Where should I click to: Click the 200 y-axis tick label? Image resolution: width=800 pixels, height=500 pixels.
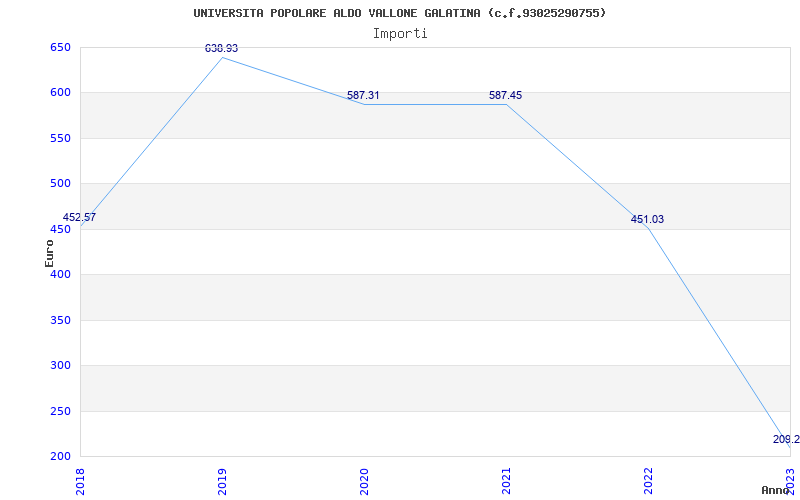60,456
